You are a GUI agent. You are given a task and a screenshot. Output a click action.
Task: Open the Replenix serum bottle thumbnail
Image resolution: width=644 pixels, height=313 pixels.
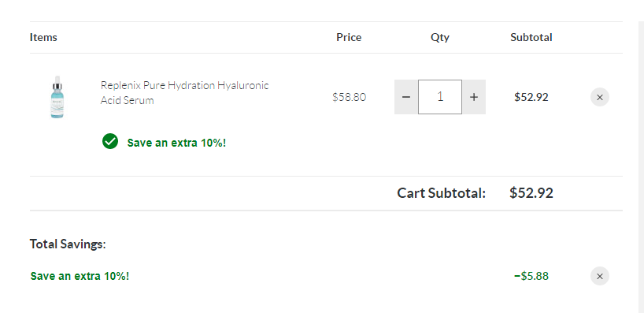(x=57, y=97)
